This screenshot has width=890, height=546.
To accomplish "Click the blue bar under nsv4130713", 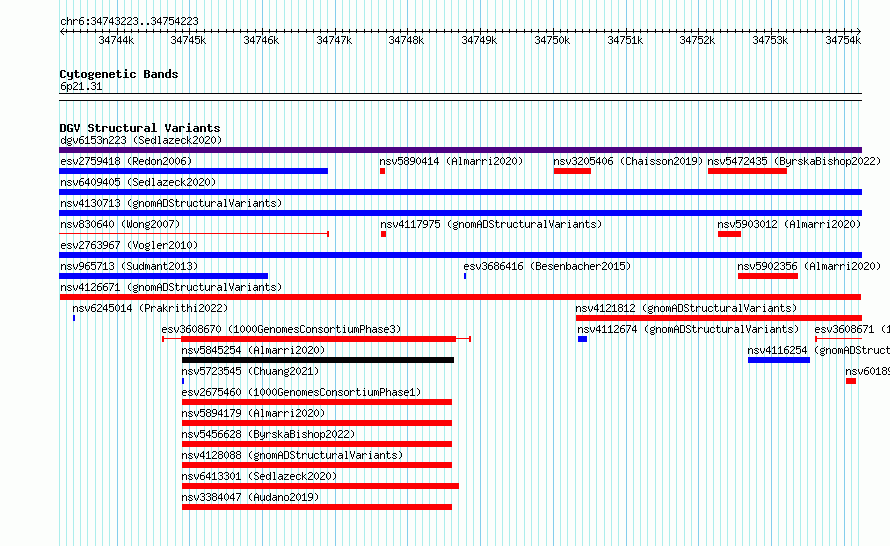I will [x=460, y=213].
